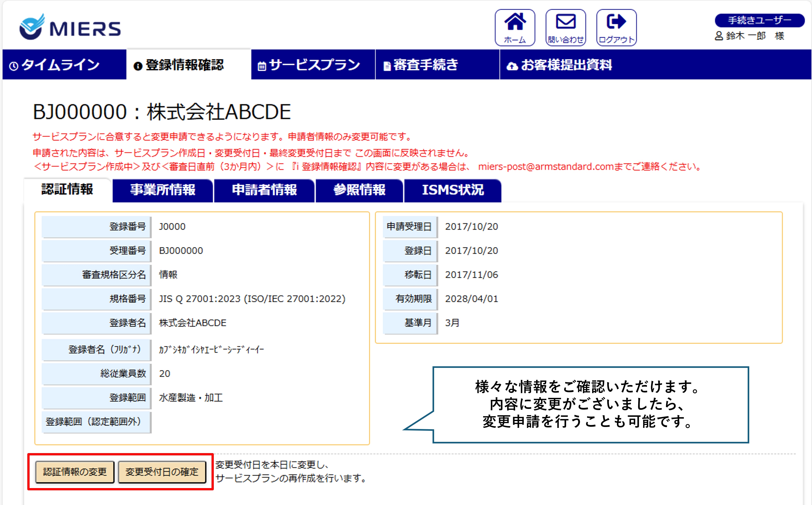Click the document icon on 審査手続き
This screenshot has height=505, width=812.
(x=387, y=66)
